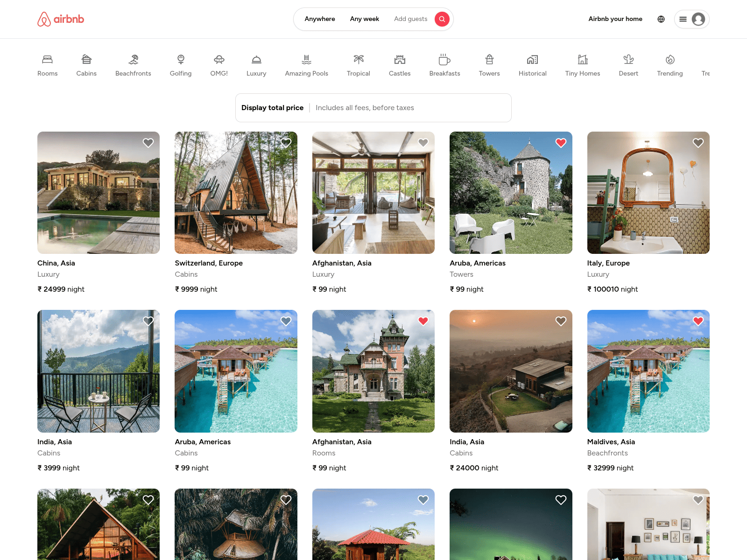Select the Towers category icon

point(489,59)
